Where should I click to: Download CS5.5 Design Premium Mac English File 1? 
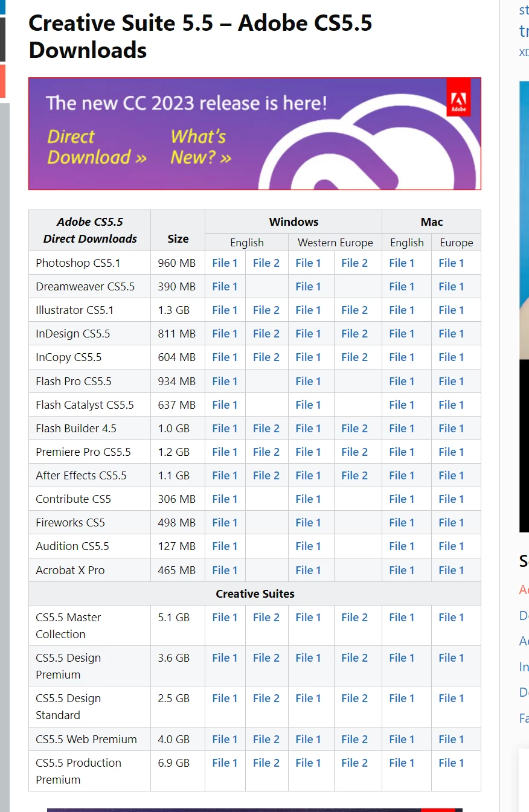[402, 657]
